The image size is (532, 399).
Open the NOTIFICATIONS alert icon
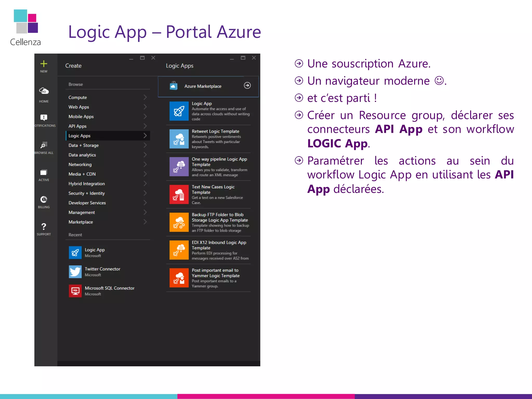click(x=44, y=117)
